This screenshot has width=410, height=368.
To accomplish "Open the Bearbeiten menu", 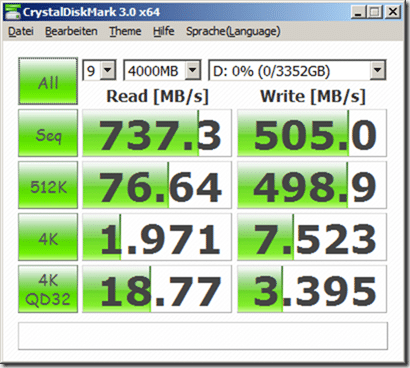I will click(x=71, y=31).
